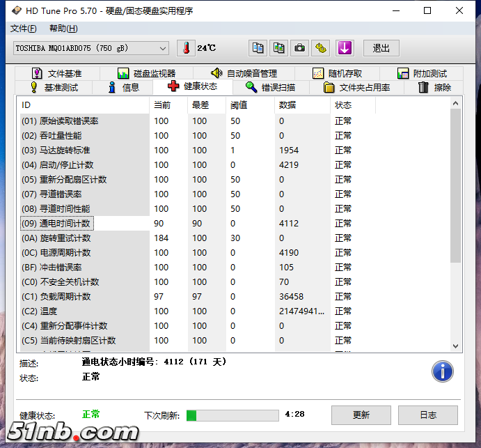481x448 pixels.
Task: Open the 日志 log button
Action: coord(428,415)
